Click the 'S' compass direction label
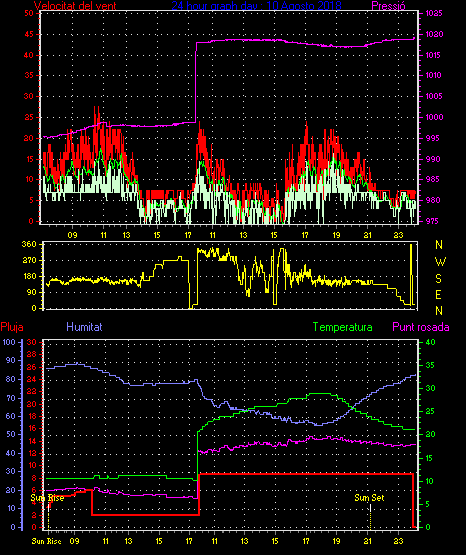The height and width of the screenshot is (555, 466). pyautogui.click(x=438, y=279)
